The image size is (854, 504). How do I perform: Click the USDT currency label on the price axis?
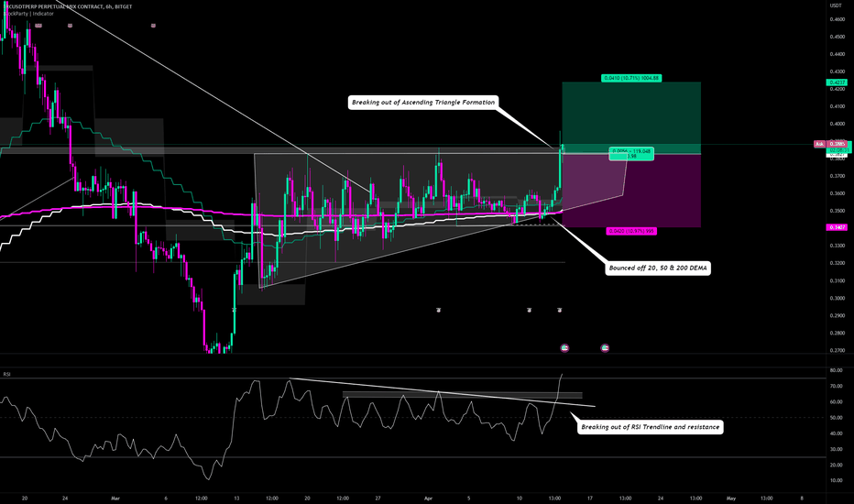point(836,5)
